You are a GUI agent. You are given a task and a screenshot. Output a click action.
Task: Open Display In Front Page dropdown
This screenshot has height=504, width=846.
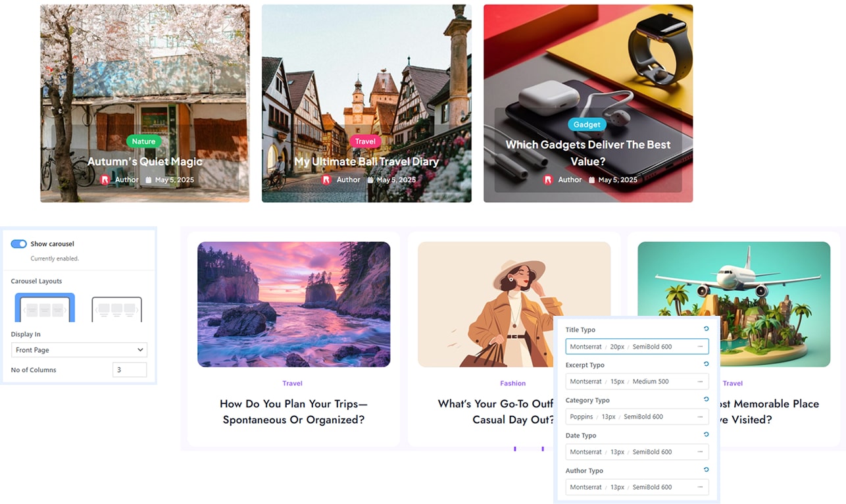pyautogui.click(x=79, y=350)
